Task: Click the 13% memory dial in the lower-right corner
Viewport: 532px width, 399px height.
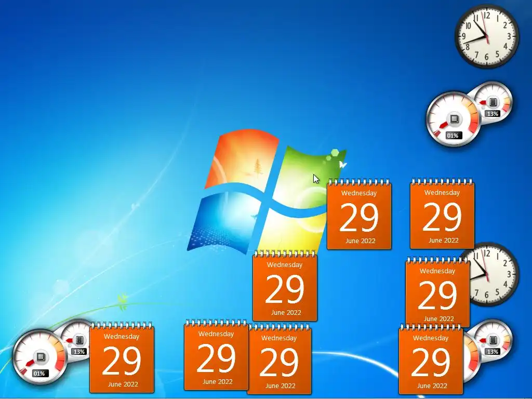Action: pos(493,339)
